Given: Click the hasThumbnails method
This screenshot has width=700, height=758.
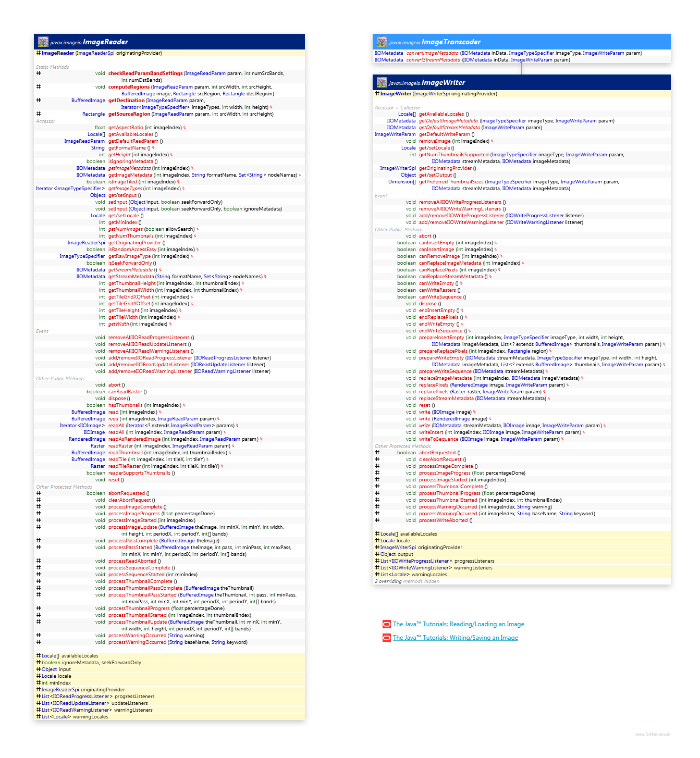Looking at the screenshot, I should 126,405.
